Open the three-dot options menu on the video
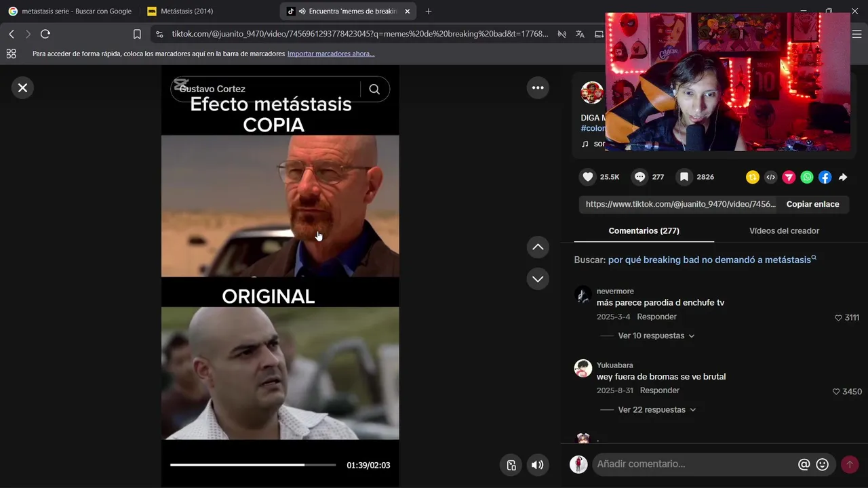Screen dimensions: 868x488 tap(538, 87)
